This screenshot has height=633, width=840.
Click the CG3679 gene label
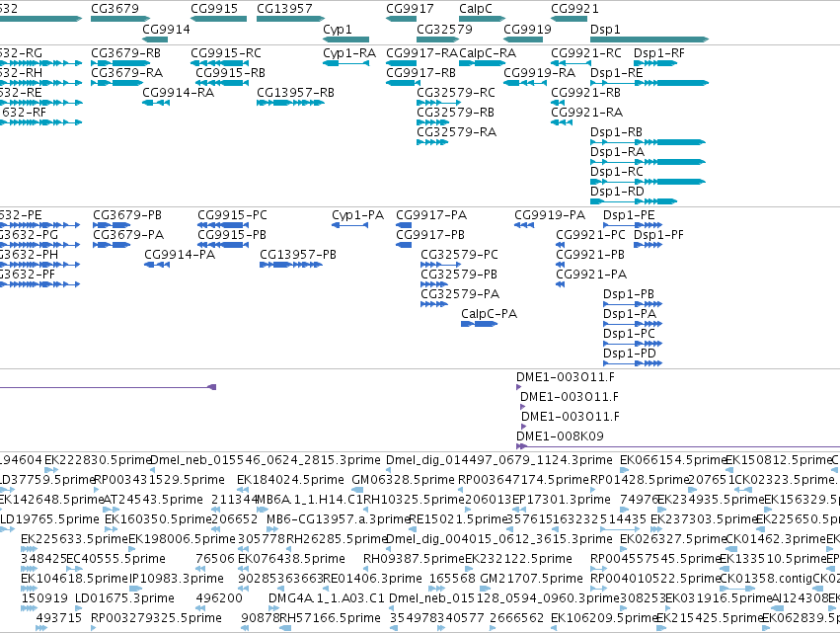click(x=115, y=9)
